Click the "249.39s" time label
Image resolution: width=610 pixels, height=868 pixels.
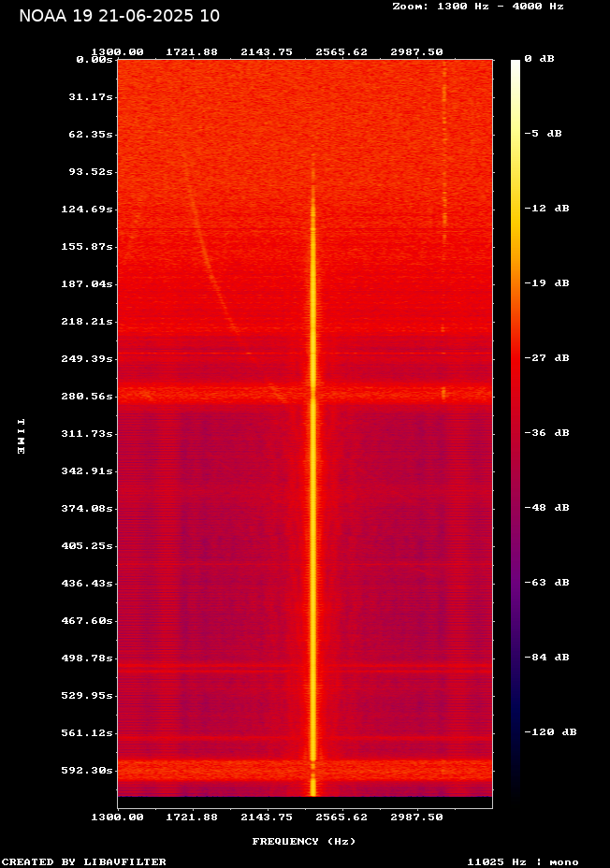coord(87,359)
